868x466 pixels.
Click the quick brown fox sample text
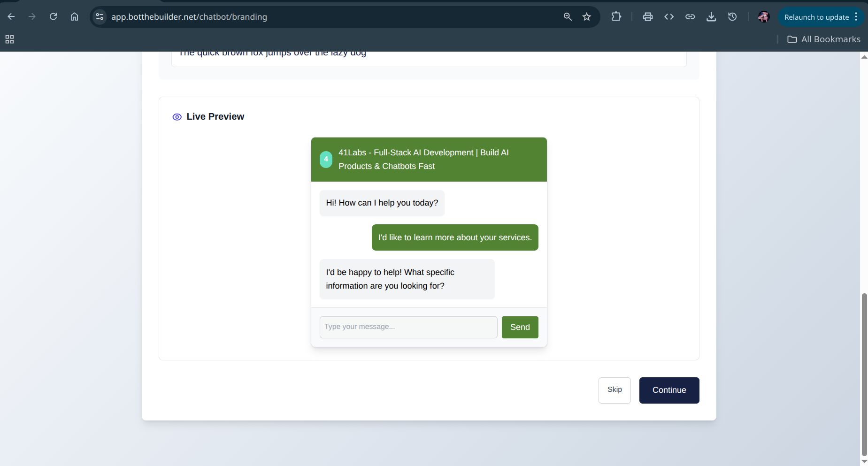coord(273,53)
